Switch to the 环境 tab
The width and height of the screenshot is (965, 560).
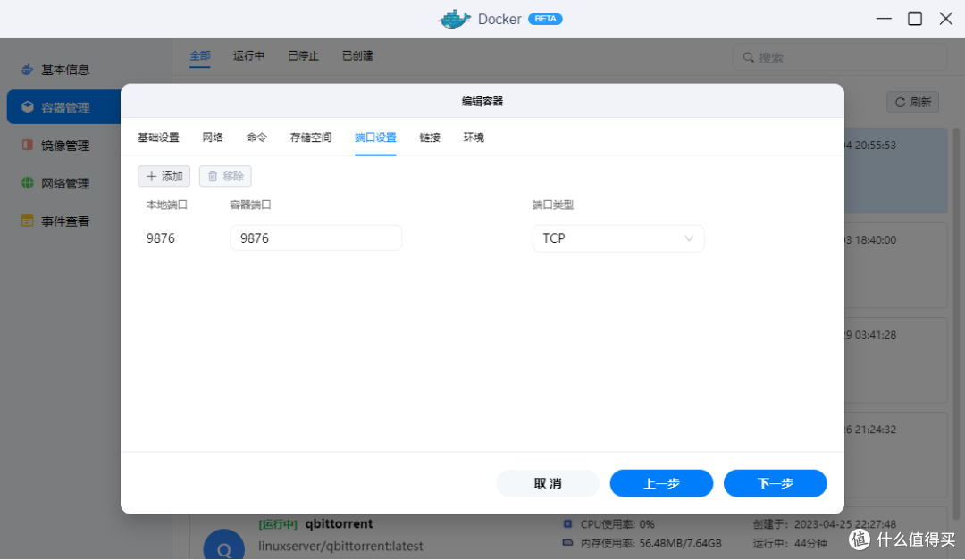pyautogui.click(x=474, y=137)
